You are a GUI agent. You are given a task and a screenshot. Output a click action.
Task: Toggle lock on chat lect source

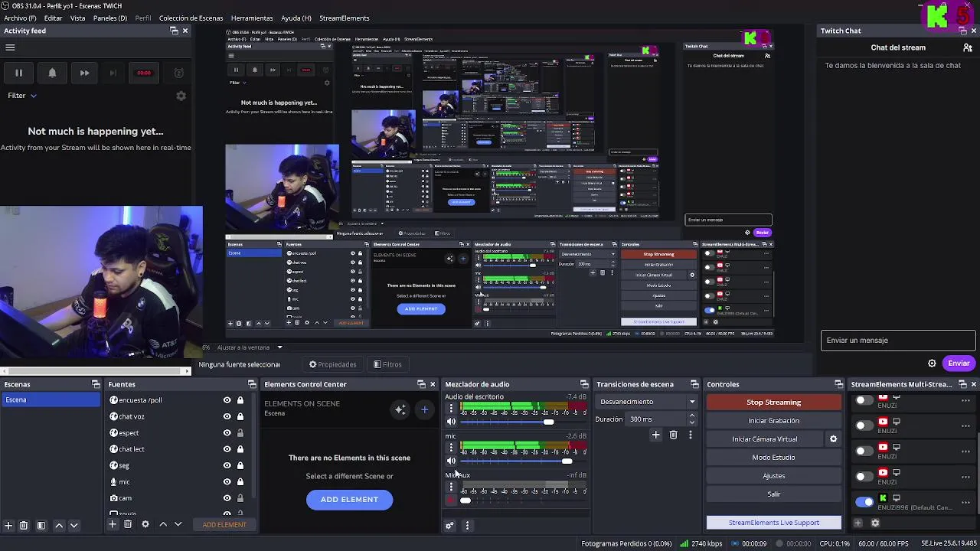coord(240,449)
